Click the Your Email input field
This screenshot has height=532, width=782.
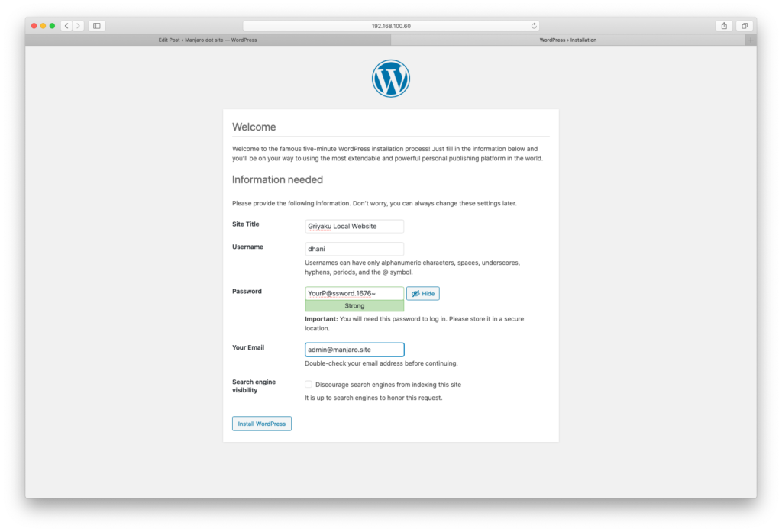(x=354, y=350)
